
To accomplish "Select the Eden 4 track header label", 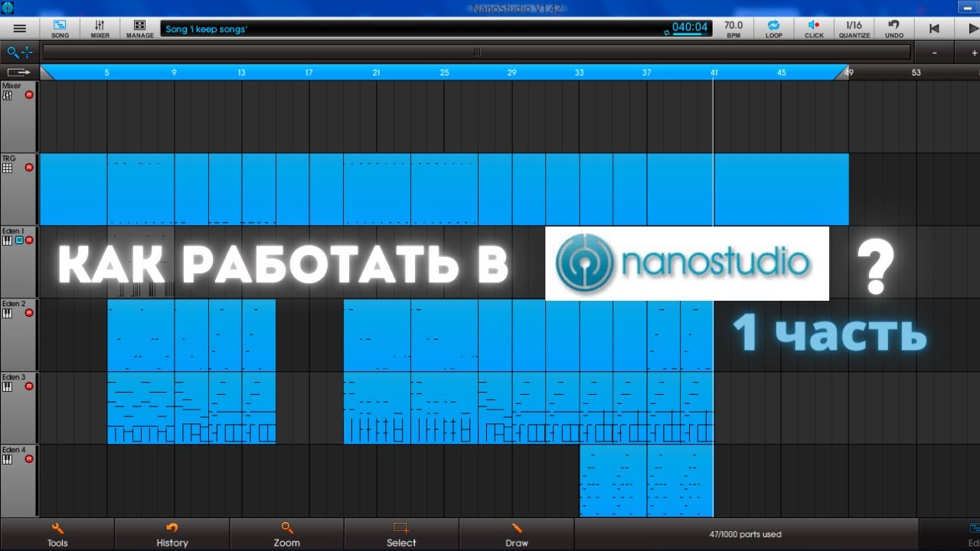I will tap(13, 450).
